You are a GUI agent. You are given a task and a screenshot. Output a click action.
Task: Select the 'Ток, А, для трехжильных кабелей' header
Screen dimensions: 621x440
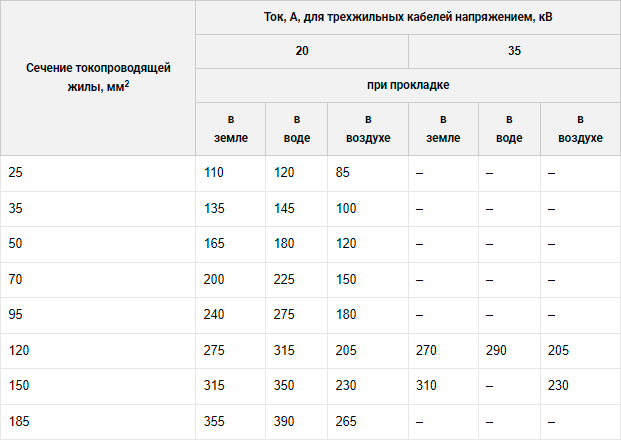pos(408,17)
